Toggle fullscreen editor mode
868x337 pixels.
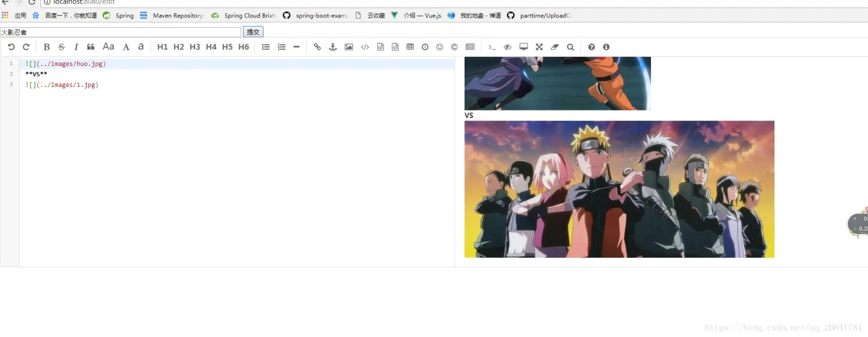(x=539, y=47)
